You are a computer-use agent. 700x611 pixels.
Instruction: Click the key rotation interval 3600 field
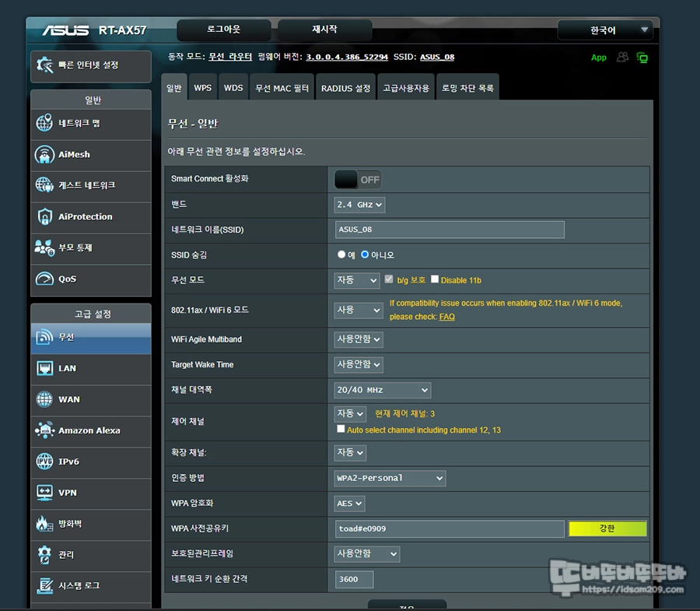pos(355,579)
